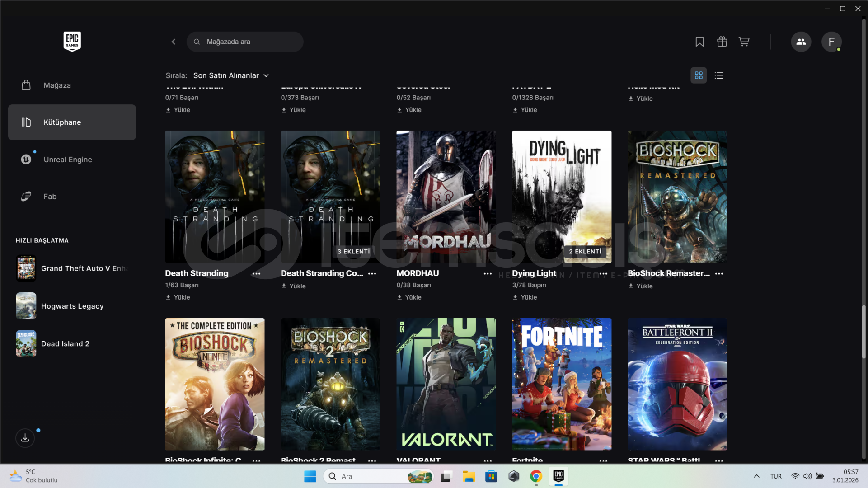Viewport: 868px width, 488px height.
Task: Click the Epic Games logo
Action: click(x=72, y=41)
